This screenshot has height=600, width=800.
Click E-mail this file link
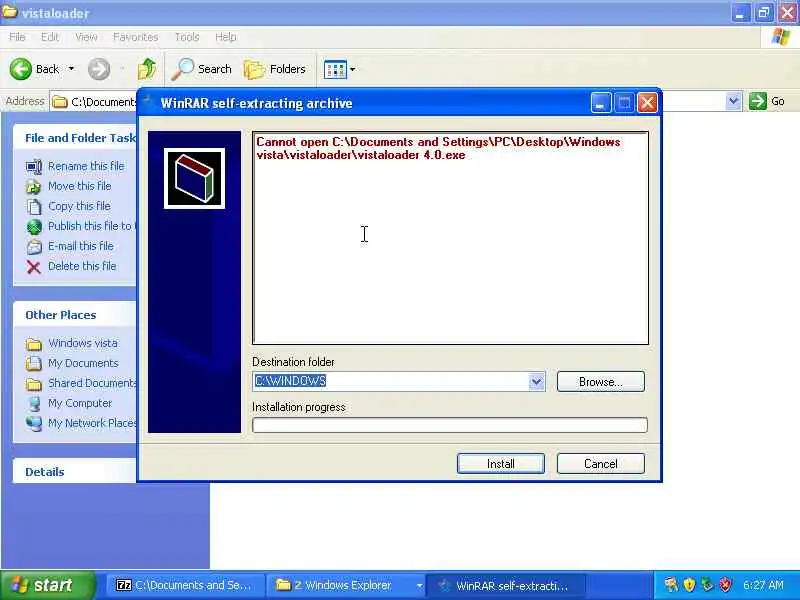81,246
